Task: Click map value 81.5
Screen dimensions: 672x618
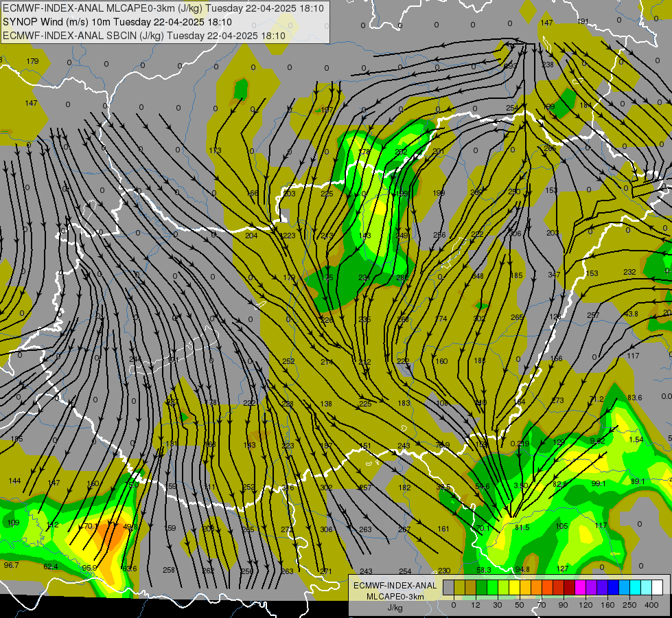Action: point(522,527)
